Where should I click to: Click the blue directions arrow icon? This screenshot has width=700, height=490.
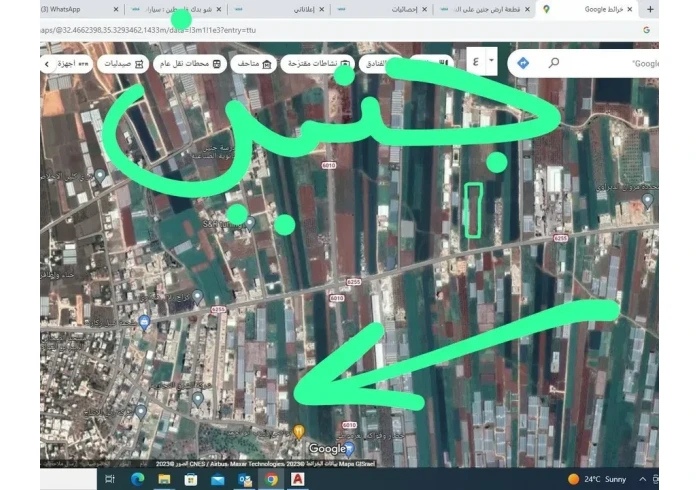(x=522, y=63)
